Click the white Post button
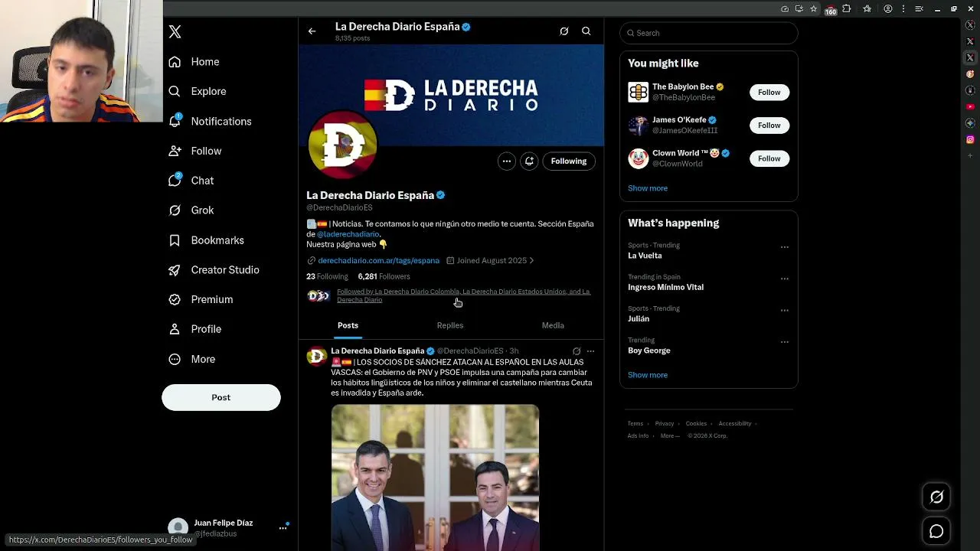The height and width of the screenshot is (551, 980). tap(221, 397)
